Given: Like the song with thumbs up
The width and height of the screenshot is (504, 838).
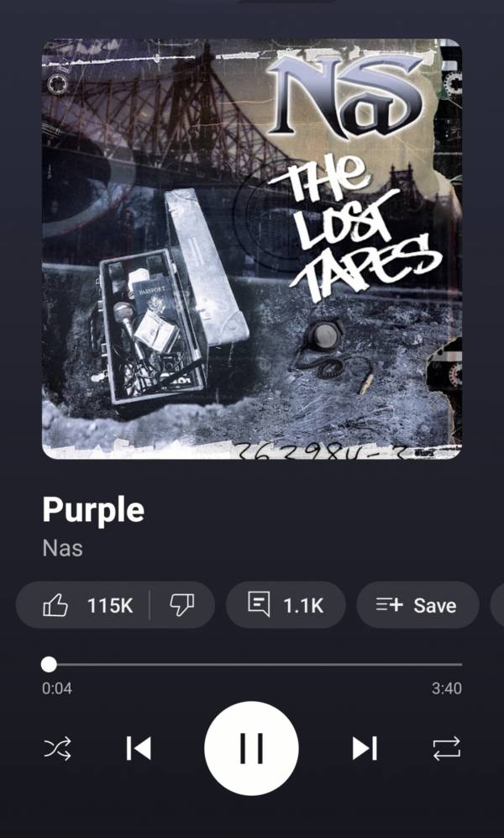Looking at the screenshot, I should click(x=55, y=605).
